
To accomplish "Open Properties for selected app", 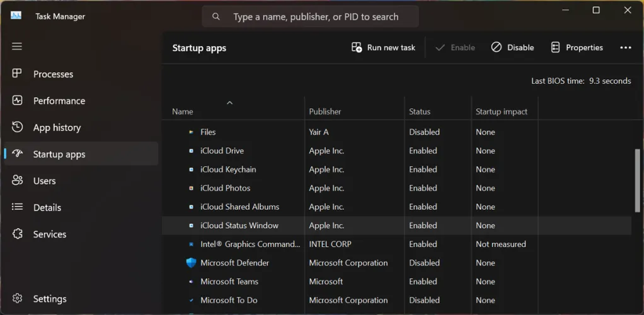I will point(577,47).
